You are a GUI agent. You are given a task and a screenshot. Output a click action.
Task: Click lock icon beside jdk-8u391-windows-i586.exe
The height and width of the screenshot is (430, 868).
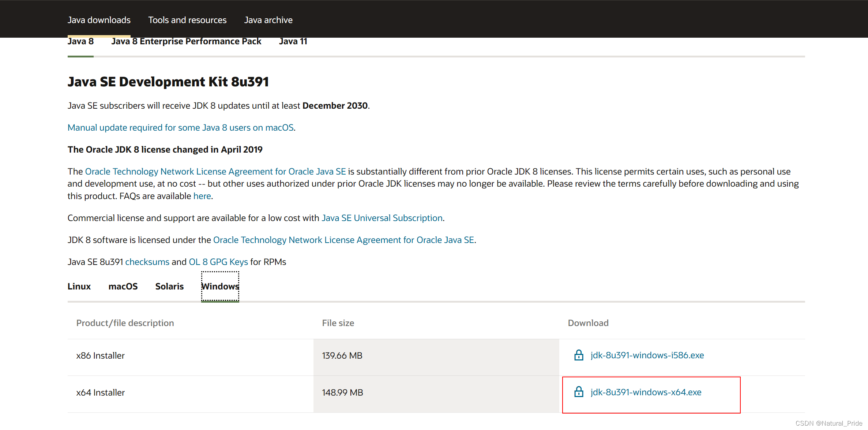tap(579, 355)
